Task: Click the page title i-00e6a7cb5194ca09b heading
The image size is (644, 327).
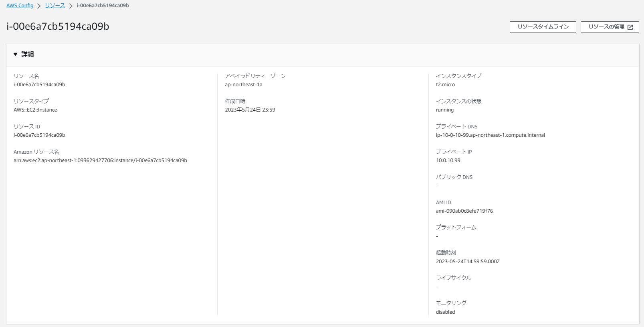Action: 58,26
